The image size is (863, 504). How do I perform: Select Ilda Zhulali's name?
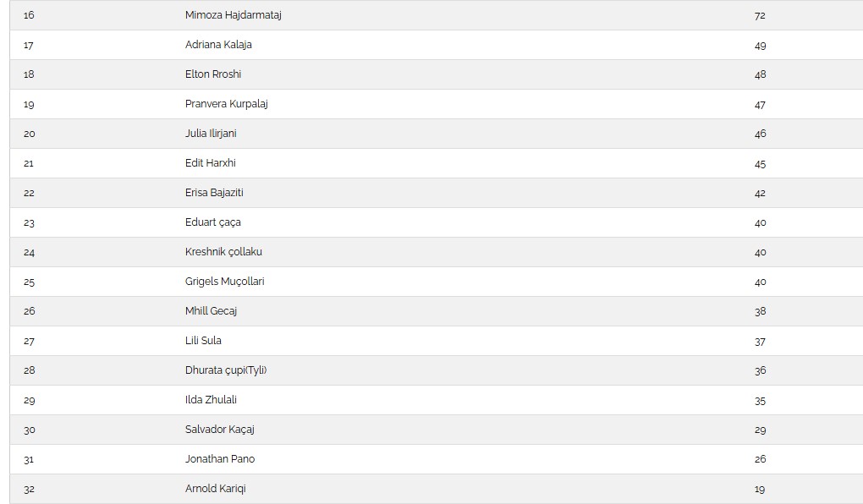pos(212,400)
